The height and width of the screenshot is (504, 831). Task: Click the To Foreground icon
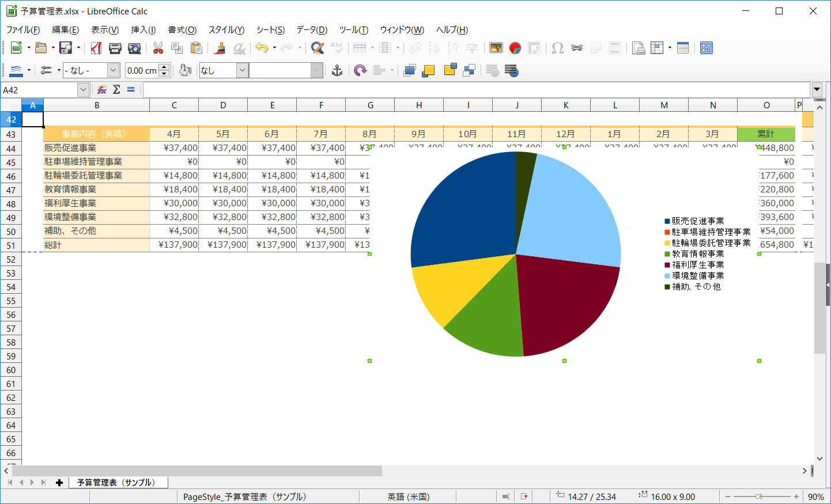(x=493, y=70)
